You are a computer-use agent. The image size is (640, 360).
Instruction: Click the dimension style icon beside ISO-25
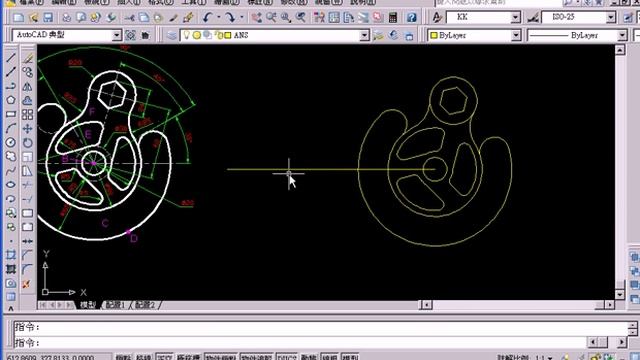click(533, 18)
